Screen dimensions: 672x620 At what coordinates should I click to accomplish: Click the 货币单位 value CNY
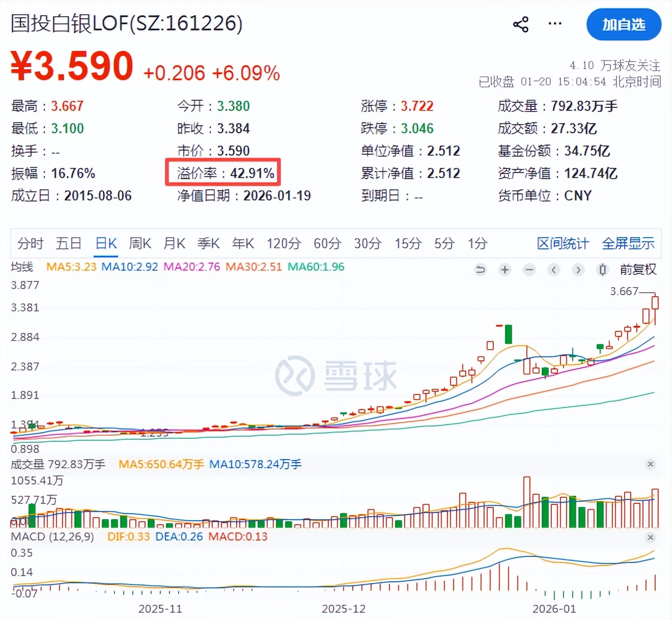[578, 196]
